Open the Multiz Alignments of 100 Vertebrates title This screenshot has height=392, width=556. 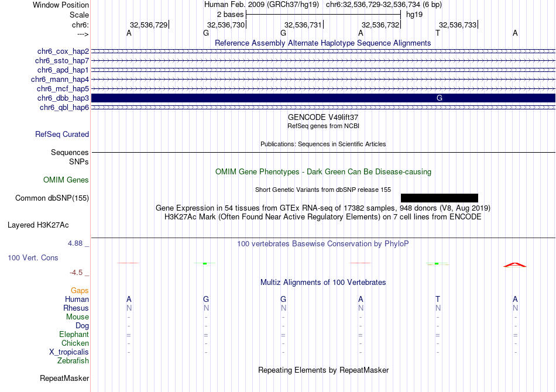[323, 283]
